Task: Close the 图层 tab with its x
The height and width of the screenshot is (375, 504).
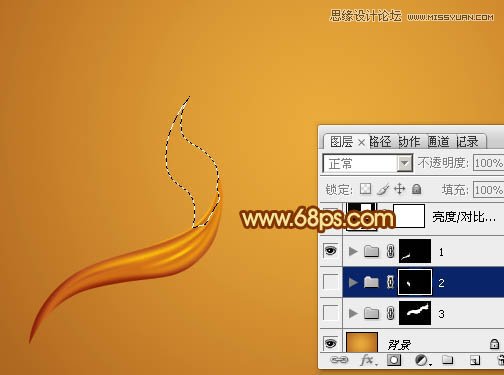Action: click(x=361, y=143)
